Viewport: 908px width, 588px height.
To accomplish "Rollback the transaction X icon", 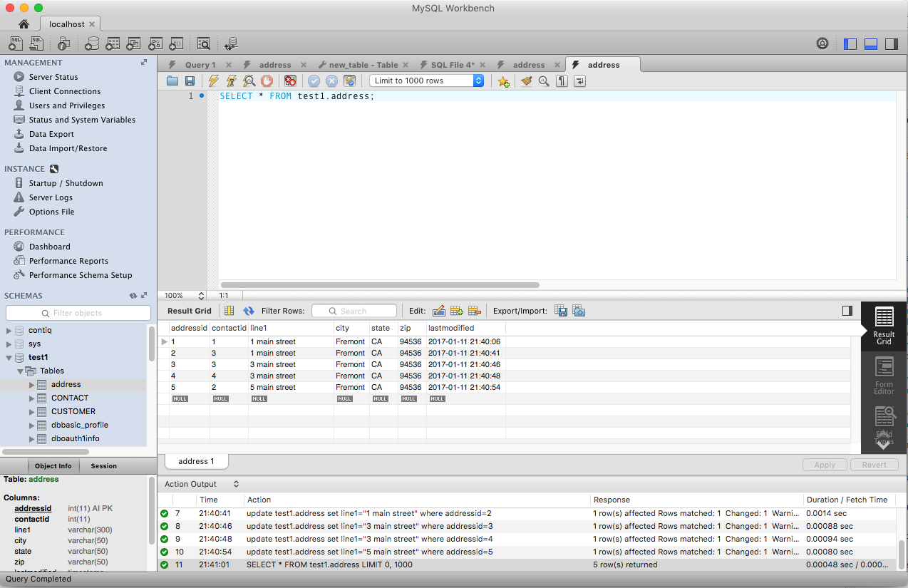I will 331,81.
